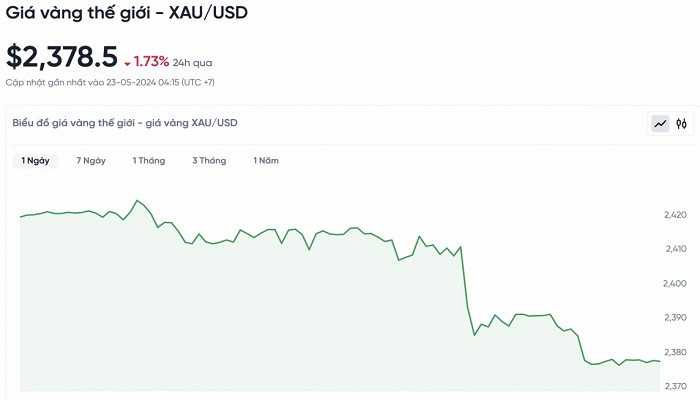Click the red down-arrow change indicator

click(x=127, y=63)
